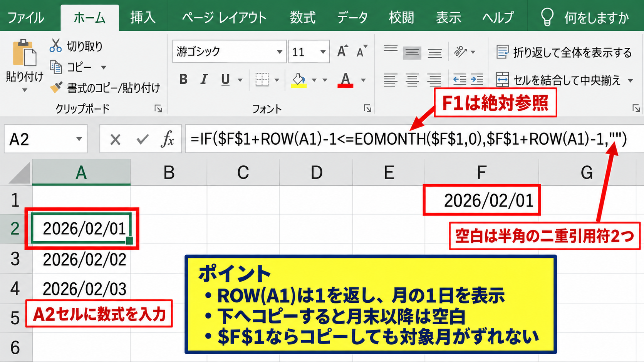This screenshot has width=644, height=362.
Task: Switch to 挿入 tab
Action: 143,18
